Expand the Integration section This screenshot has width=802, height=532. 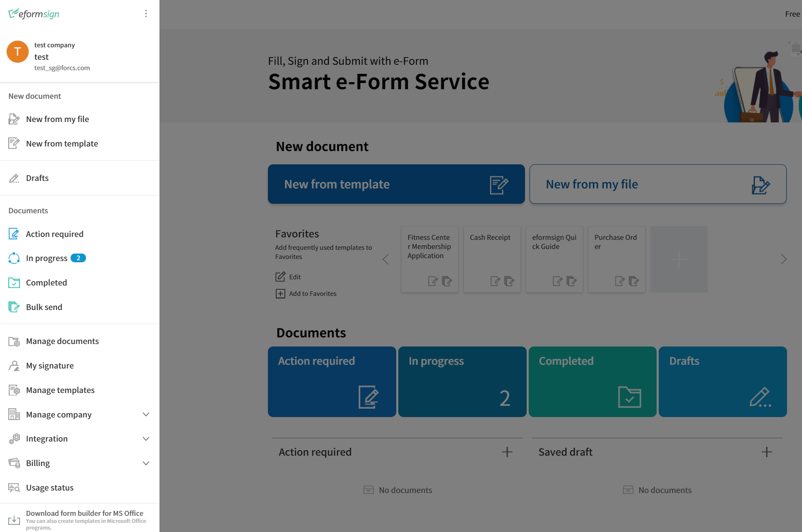point(146,439)
